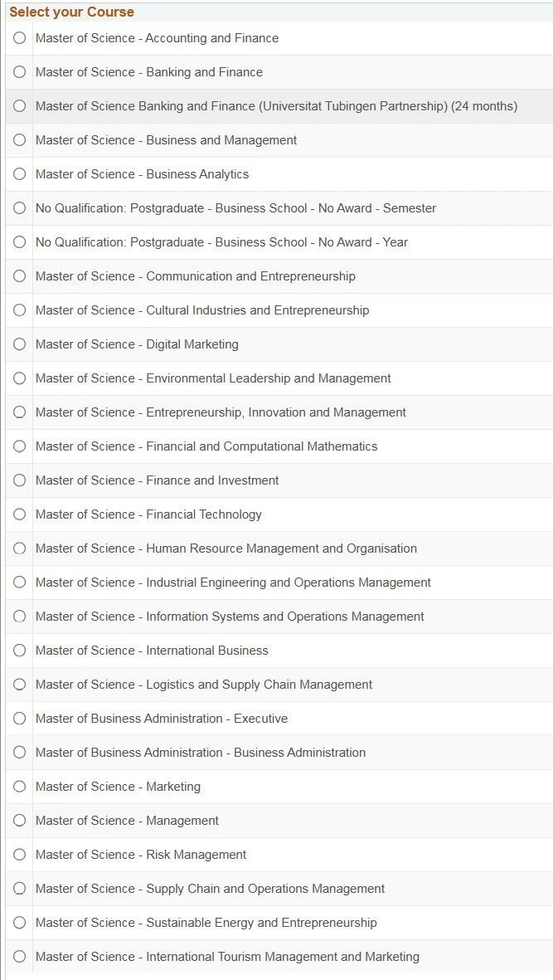Select International Tourism Management and Marketing radio

point(19,957)
